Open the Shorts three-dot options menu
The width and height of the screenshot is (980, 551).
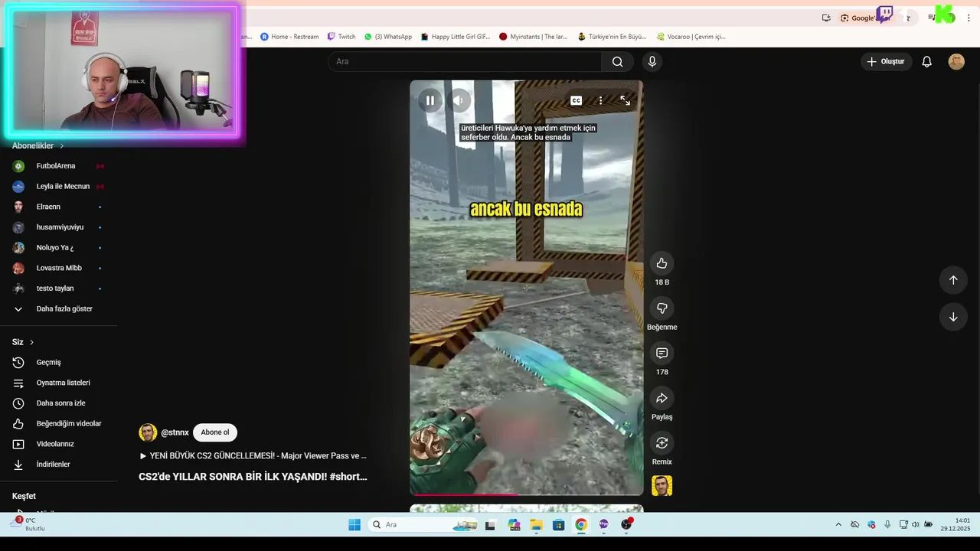[x=600, y=100]
